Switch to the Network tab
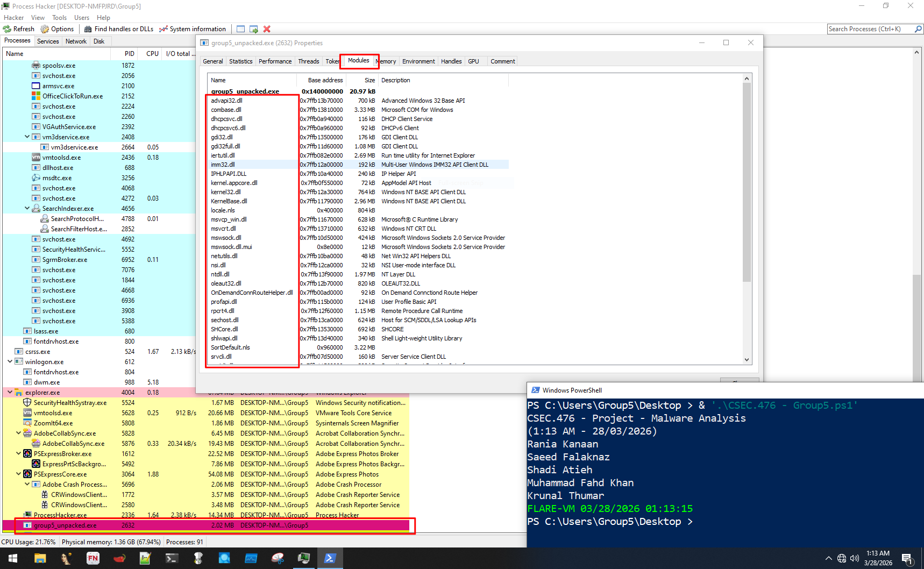This screenshot has height=569, width=924. pyautogui.click(x=76, y=41)
